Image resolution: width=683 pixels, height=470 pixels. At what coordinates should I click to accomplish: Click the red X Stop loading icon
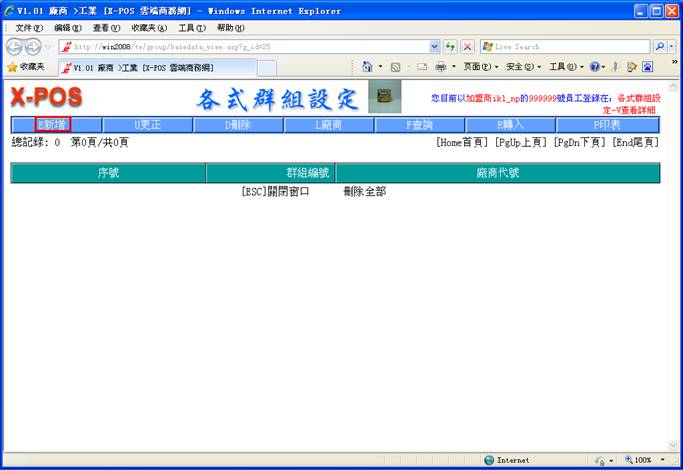pyautogui.click(x=467, y=47)
